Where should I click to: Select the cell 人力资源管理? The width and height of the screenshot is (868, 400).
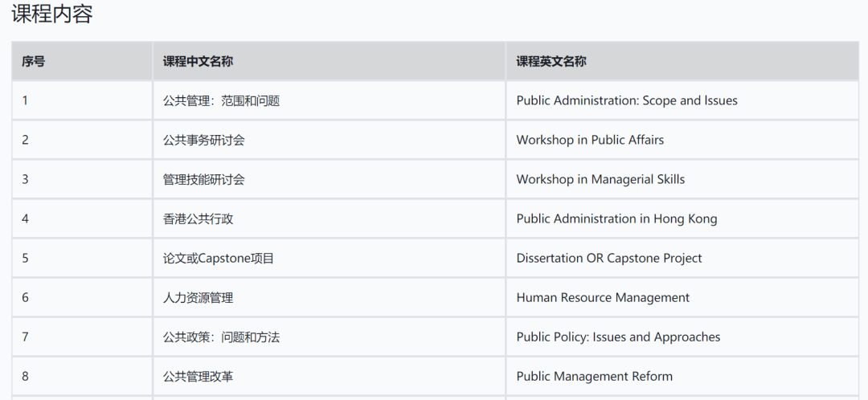click(330, 298)
